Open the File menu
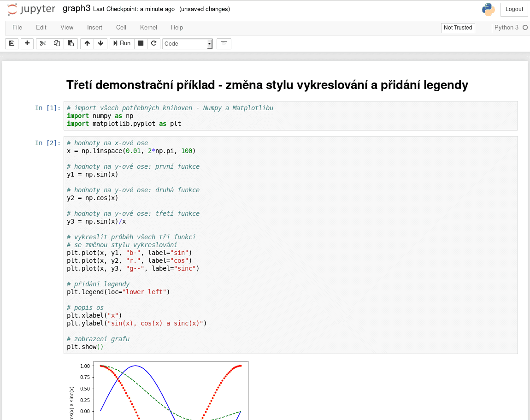The height and width of the screenshot is (420, 530). (x=17, y=27)
